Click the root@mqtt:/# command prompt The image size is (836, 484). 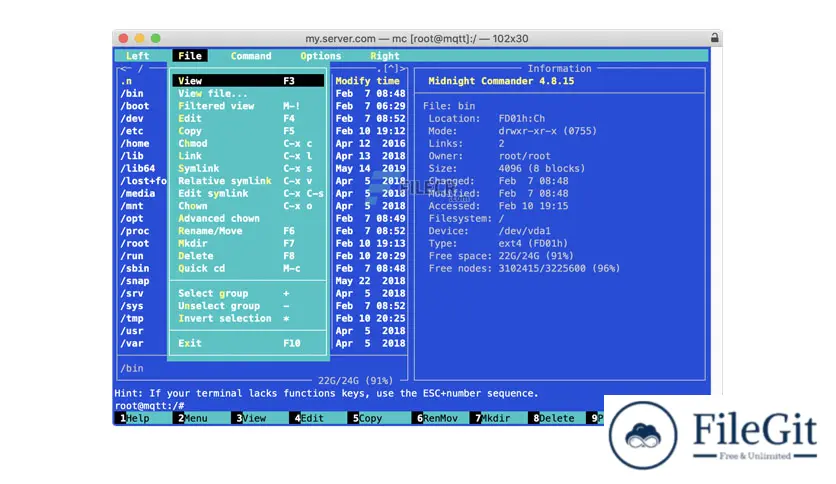(149, 406)
